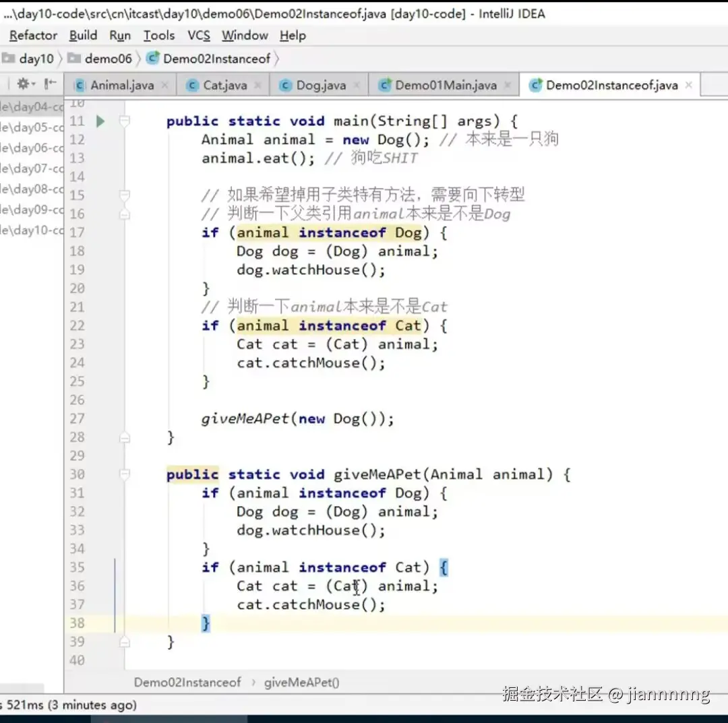728x723 pixels.
Task: Click '521ms (3 minutes ago)' status message
Action: [x=71, y=705]
